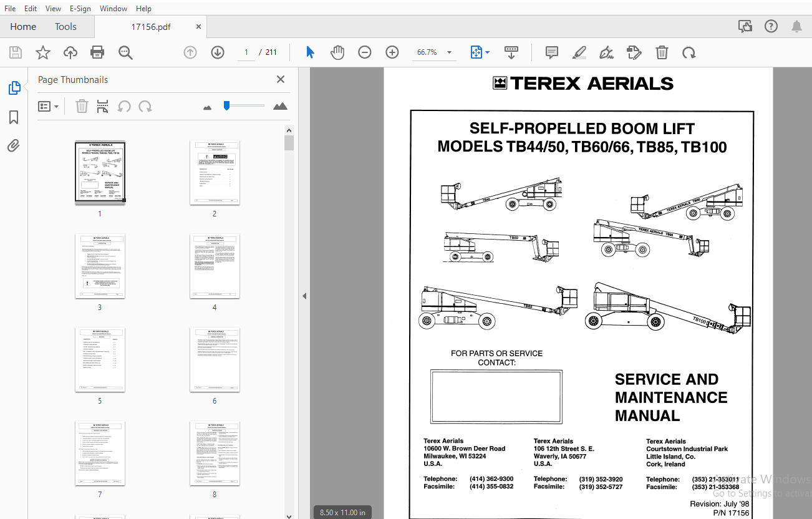The width and height of the screenshot is (812, 519).
Task: Close the Page Thumbnails panel
Action: click(x=281, y=79)
